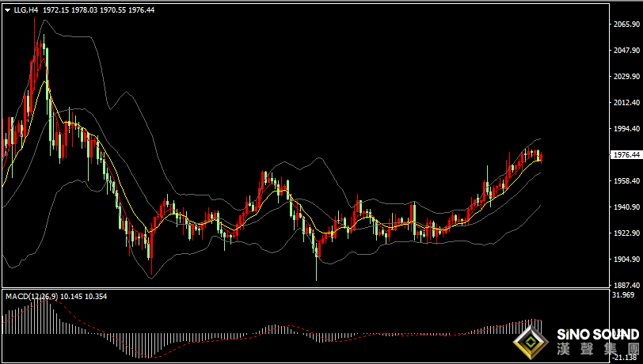Click the 1940.90 price axis label

(626, 207)
